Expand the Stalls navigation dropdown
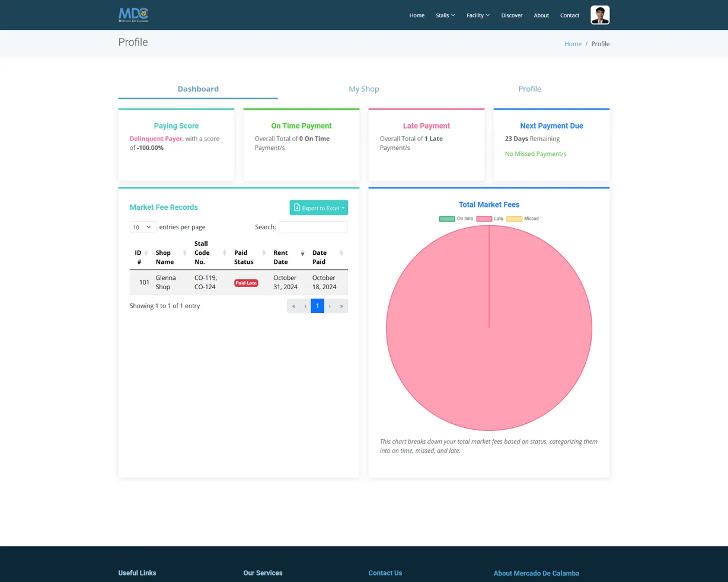 coord(445,15)
